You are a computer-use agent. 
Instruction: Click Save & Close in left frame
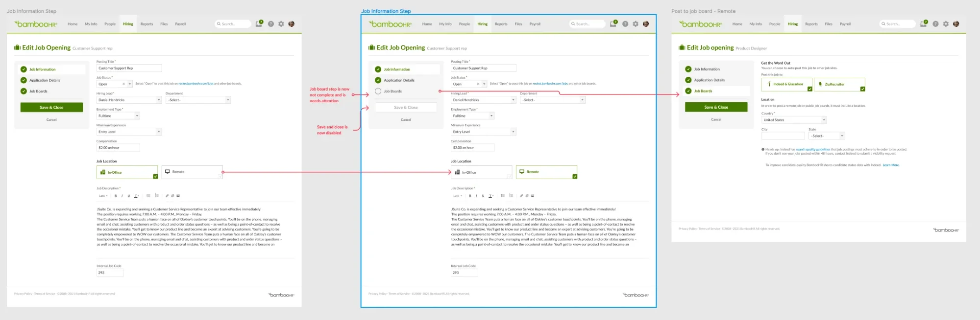point(51,107)
